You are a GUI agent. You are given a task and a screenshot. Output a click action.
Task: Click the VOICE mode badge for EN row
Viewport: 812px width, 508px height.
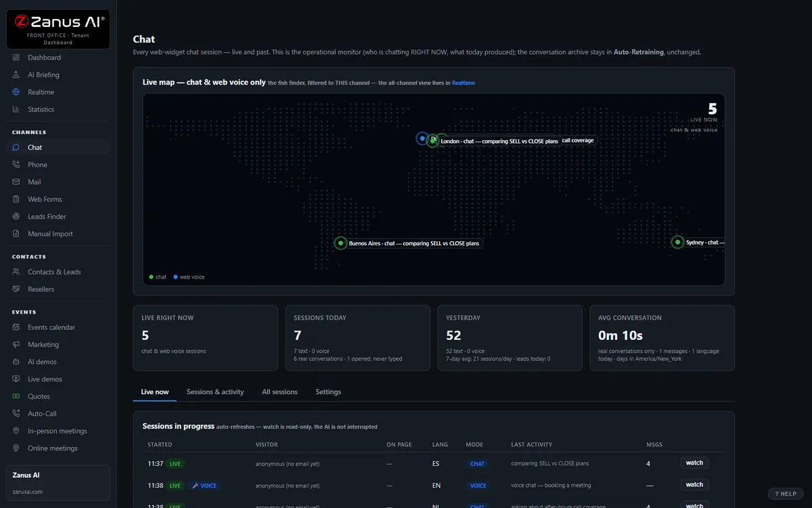coord(478,486)
